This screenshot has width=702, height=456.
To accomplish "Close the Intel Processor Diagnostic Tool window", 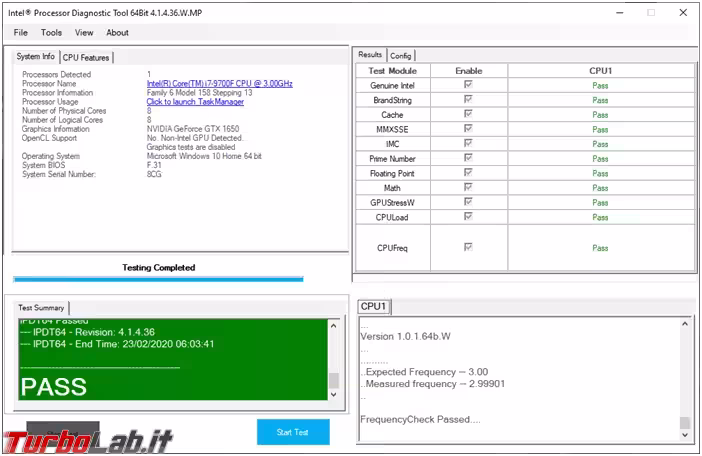I will tap(683, 13).
